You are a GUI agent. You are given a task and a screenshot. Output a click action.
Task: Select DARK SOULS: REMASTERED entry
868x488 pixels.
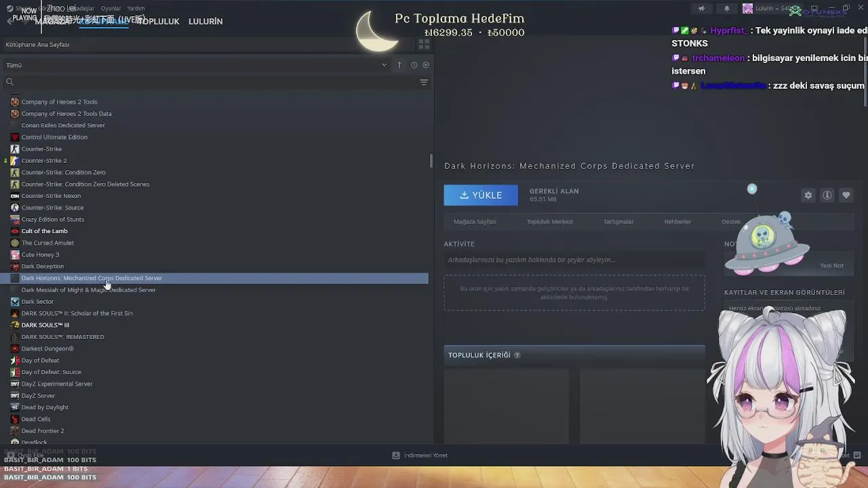pyautogui.click(x=63, y=337)
